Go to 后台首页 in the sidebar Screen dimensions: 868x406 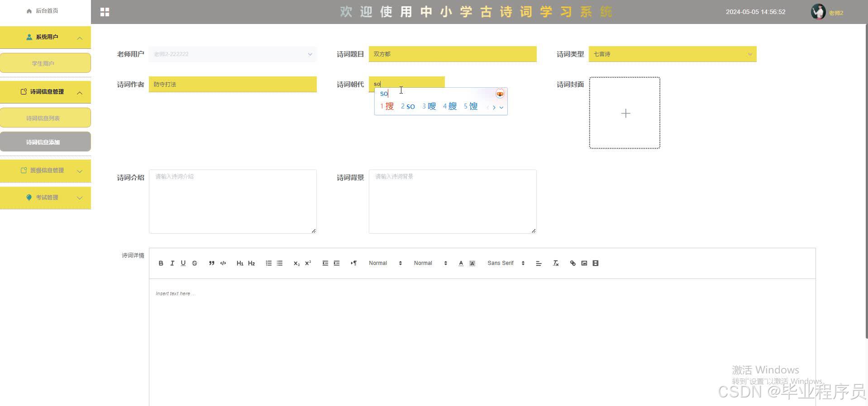[43, 11]
